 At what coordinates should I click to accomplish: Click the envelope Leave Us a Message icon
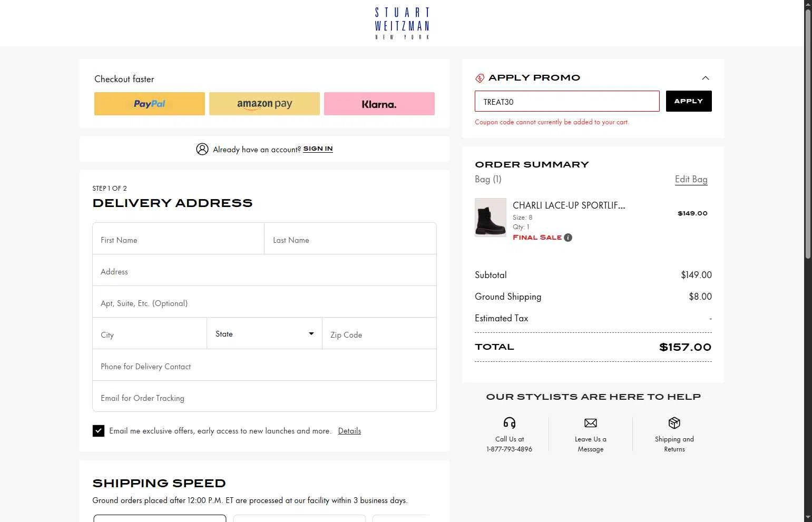591,423
